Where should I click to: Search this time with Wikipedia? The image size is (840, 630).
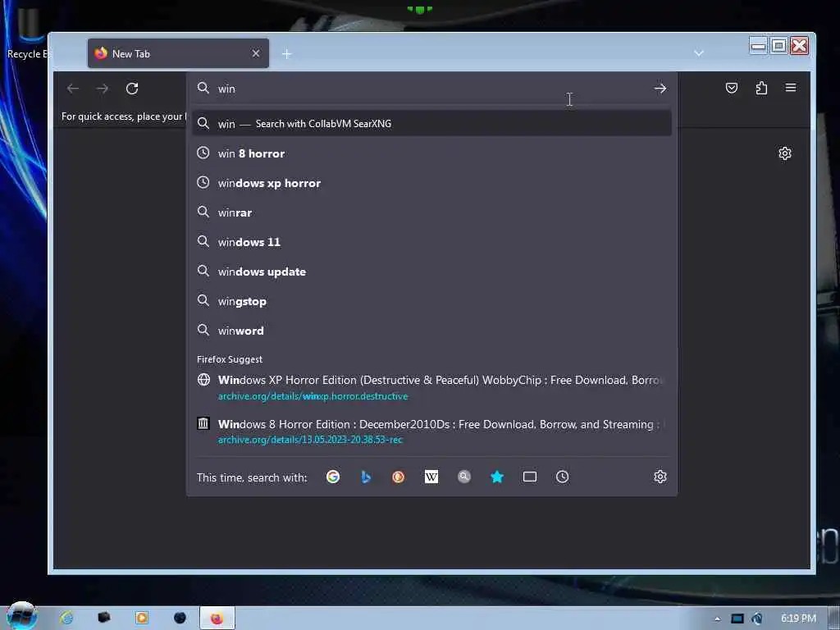click(x=431, y=477)
